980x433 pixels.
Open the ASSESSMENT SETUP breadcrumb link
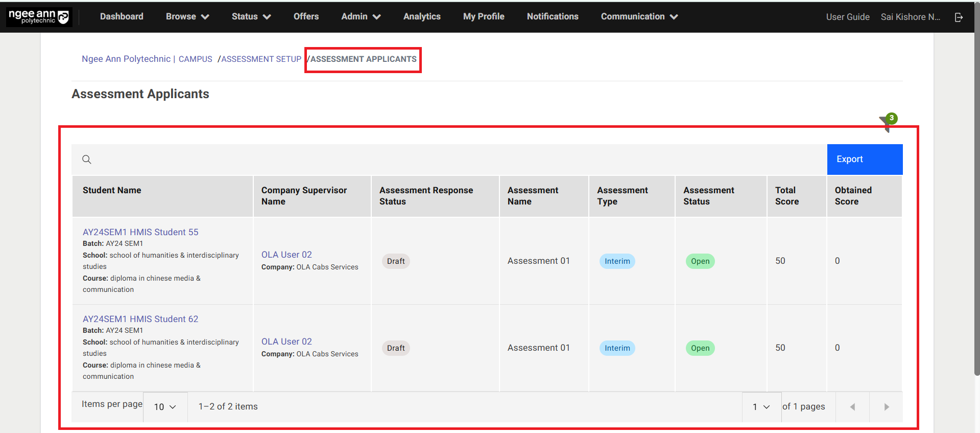click(x=261, y=59)
